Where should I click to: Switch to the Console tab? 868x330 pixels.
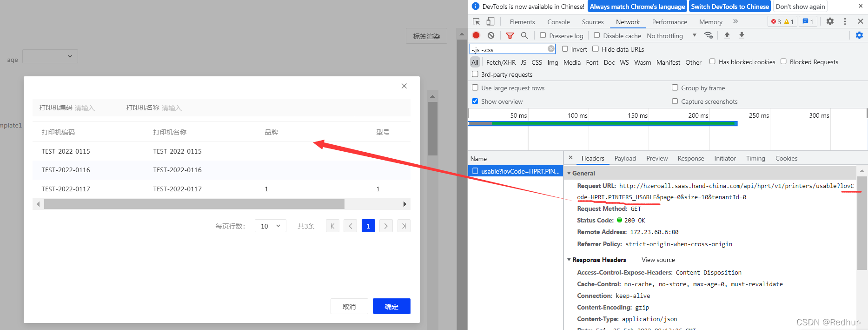pyautogui.click(x=558, y=22)
